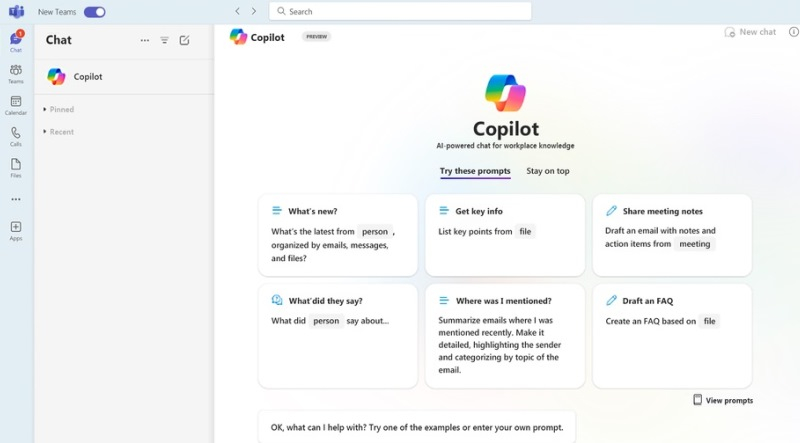Click the View prompts link
800x443 pixels.
pos(723,400)
